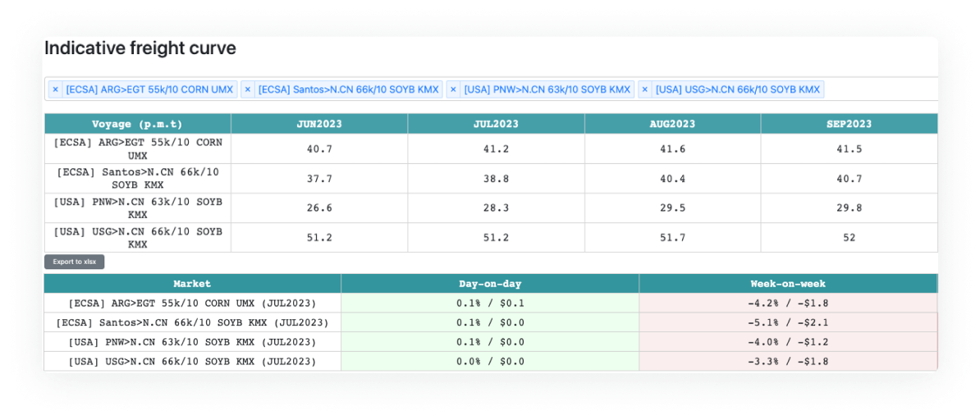Select ARG>EGT CORN UMX row in freight table
This screenshot has width=980, height=420.
[137, 148]
